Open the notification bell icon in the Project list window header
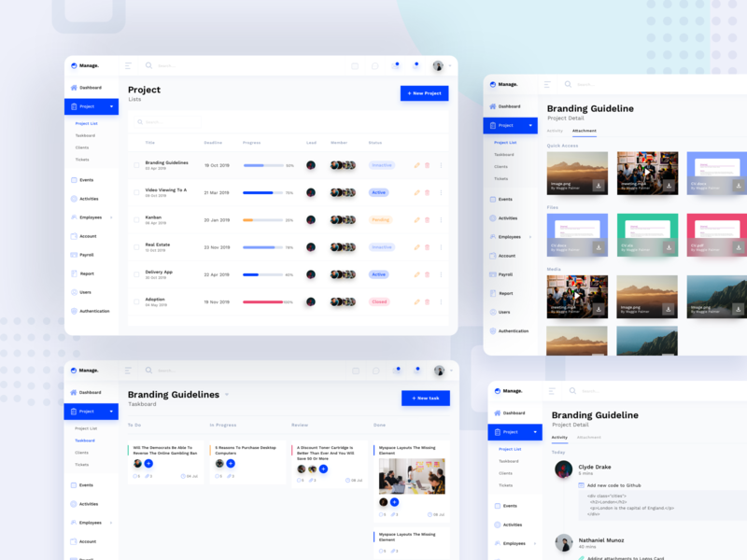 pos(416,65)
